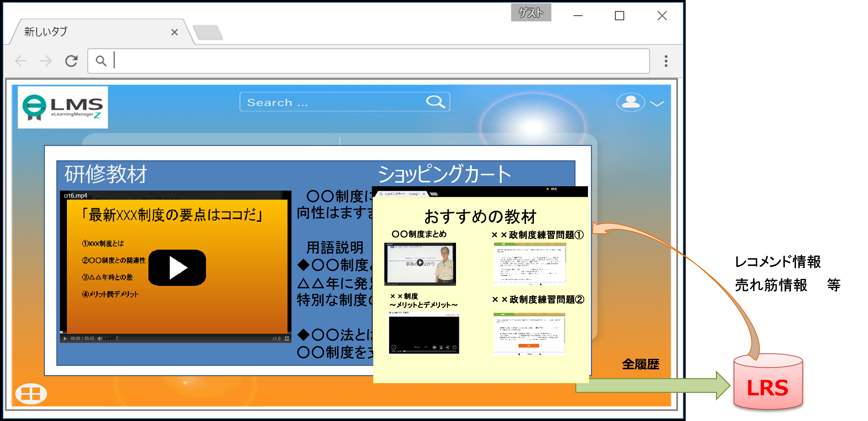The image size is (868, 421).
Task: Adjust the video volume level bars
Action: [111, 338]
